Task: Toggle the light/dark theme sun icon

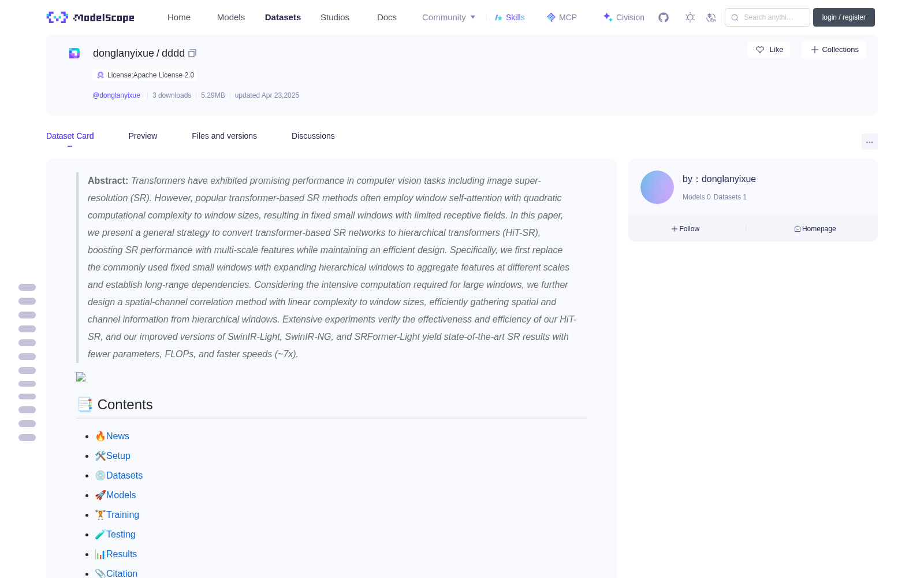Action: 690,17
